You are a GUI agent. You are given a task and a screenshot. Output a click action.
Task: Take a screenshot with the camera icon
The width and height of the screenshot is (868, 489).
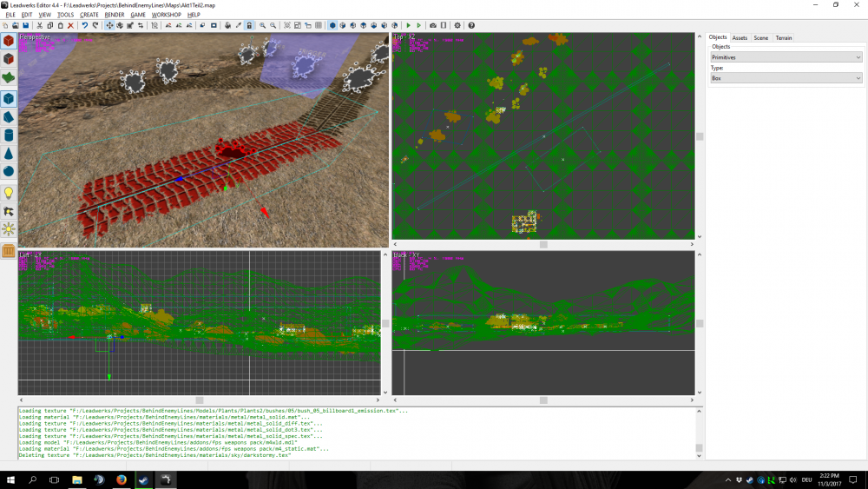[x=433, y=25]
